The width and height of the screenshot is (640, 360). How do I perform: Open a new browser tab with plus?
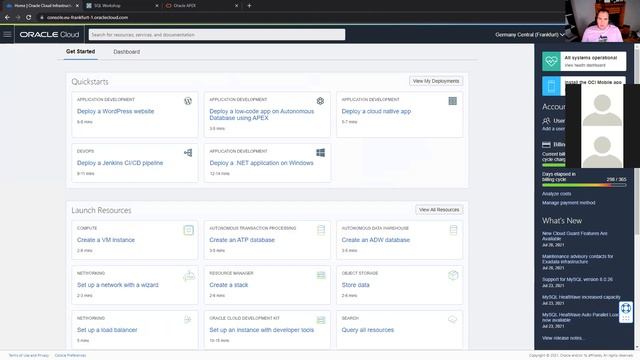pos(249,6)
